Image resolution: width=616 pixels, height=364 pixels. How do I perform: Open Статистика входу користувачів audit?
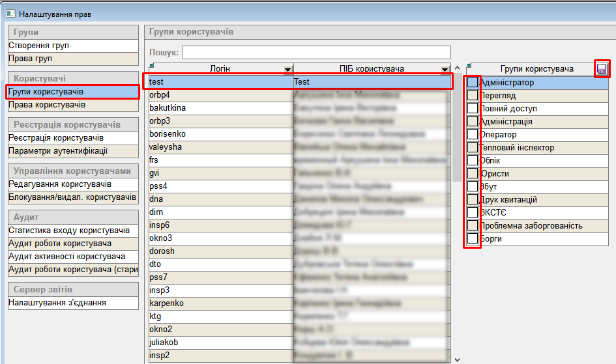(x=73, y=231)
